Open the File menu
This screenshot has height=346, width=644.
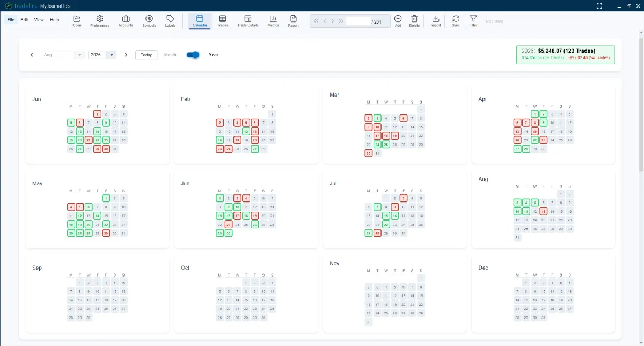[x=11, y=20]
